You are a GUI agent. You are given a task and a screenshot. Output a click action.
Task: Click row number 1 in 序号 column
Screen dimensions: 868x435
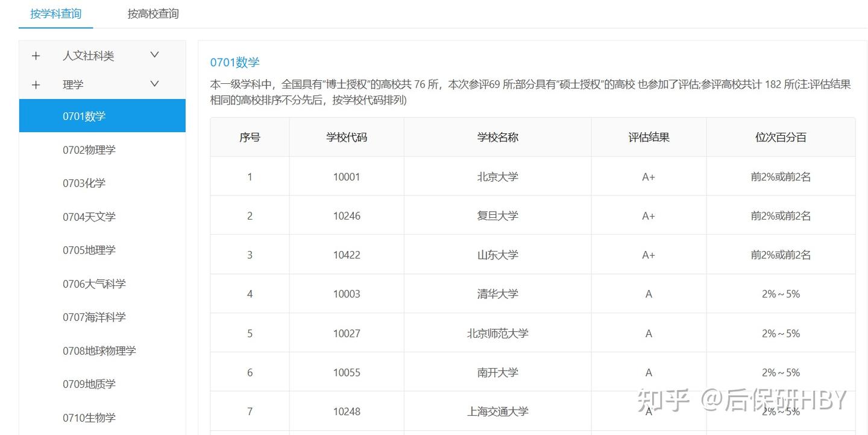[250, 177]
